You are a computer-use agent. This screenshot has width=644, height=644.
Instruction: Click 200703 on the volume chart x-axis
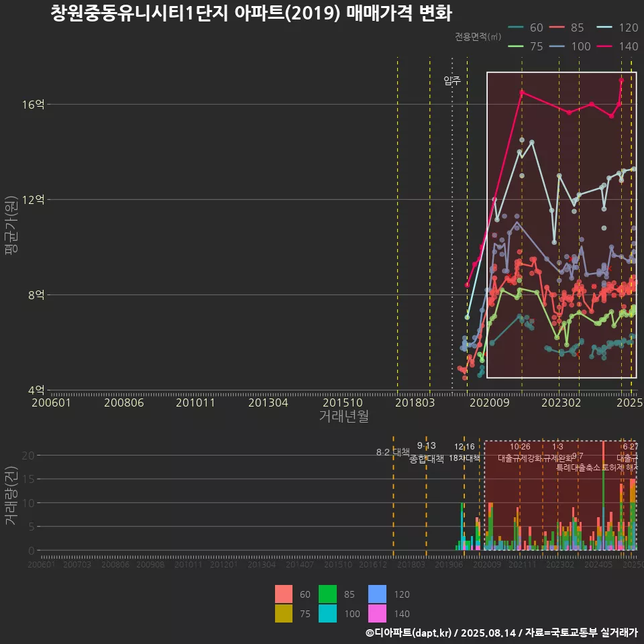pyautogui.click(x=77, y=565)
